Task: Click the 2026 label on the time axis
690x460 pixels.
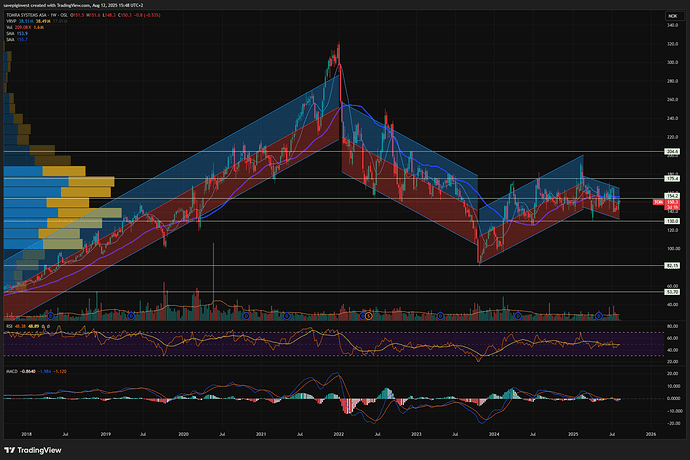Action: point(650,436)
